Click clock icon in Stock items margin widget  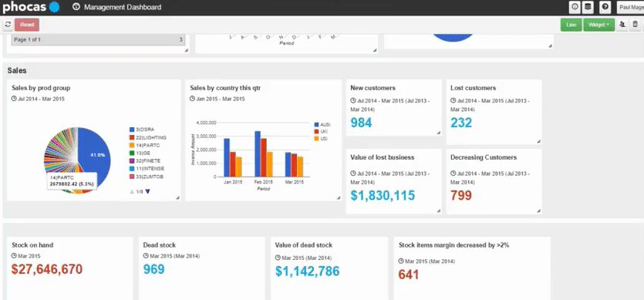[401, 261]
